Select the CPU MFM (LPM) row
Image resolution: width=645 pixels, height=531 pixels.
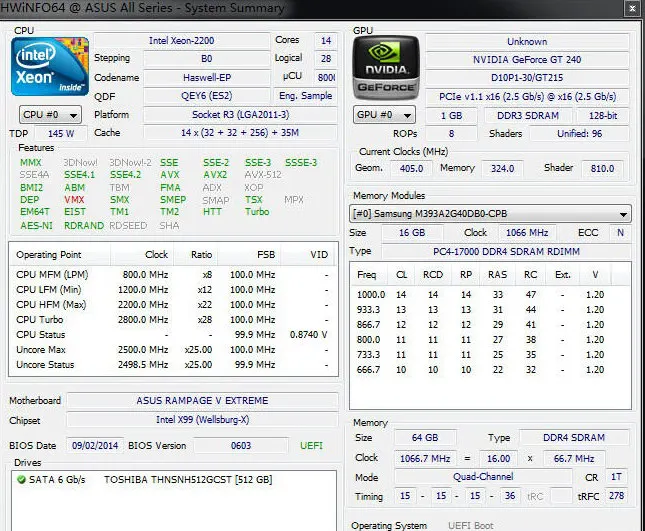173,274
